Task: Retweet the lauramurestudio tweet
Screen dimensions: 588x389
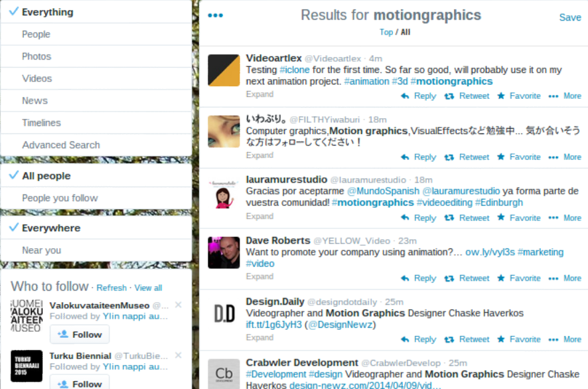Action: [x=467, y=218]
